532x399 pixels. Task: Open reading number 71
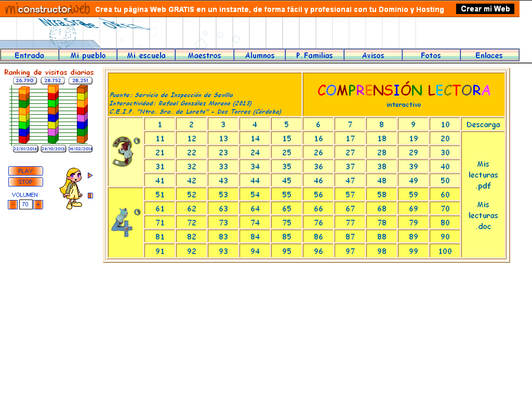[160, 222]
